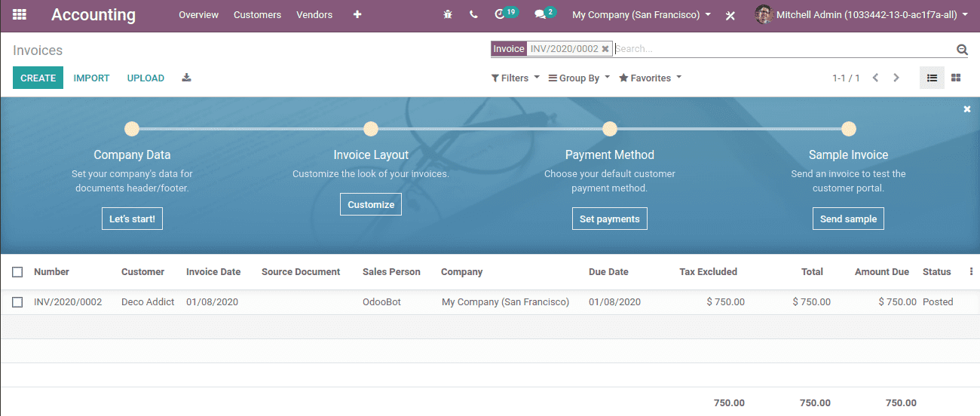Sort by Source Document column header
Image resolution: width=980 pixels, height=416 pixels.
pyautogui.click(x=301, y=272)
